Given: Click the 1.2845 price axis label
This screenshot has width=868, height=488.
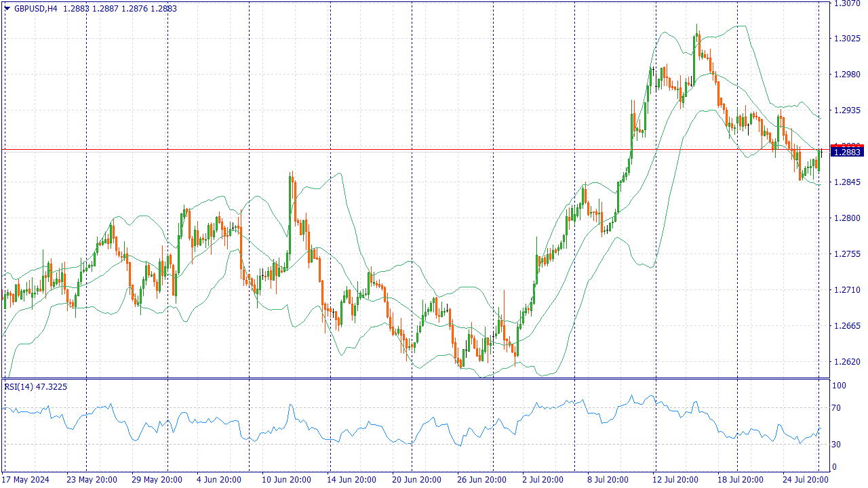Looking at the screenshot, I should [x=846, y=182].
